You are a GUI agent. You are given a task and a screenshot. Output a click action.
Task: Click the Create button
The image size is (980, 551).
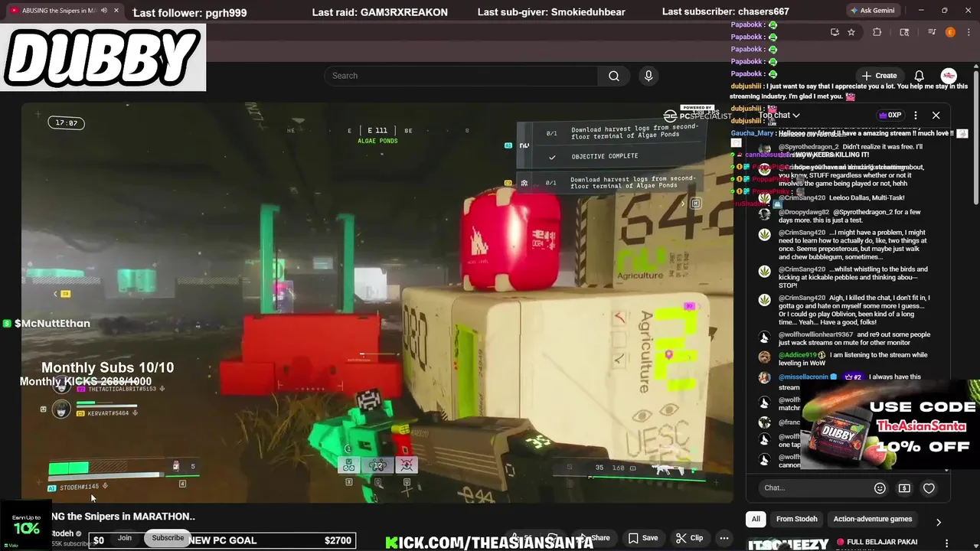tap(879, 76)
